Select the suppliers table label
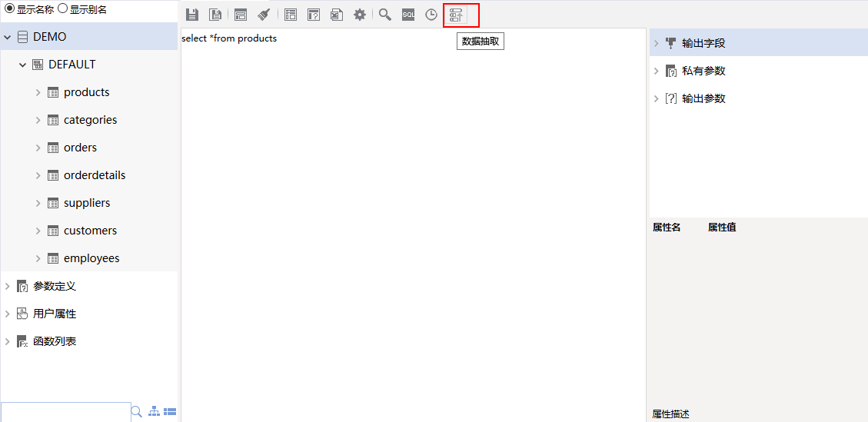868x422 pixels. [x=87, y=203]
